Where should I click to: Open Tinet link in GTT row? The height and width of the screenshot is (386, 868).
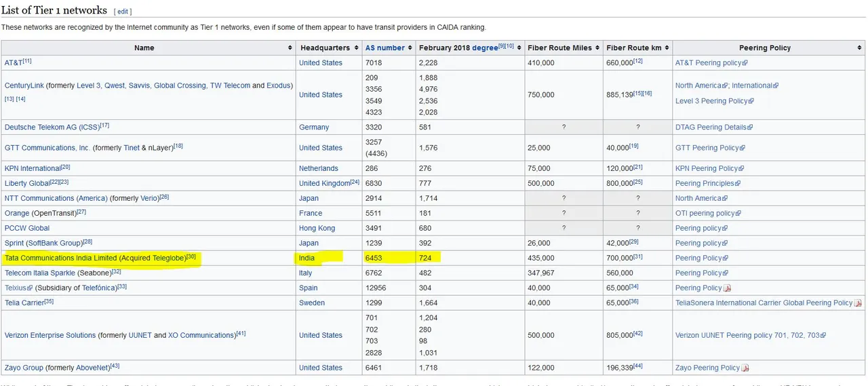132,148
